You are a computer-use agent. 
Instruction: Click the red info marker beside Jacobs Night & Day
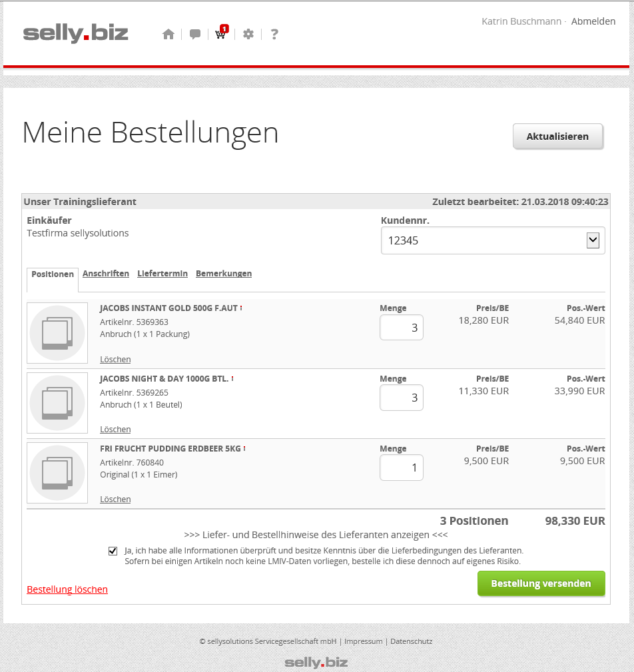pyautogui.click(x=232, y=378)
